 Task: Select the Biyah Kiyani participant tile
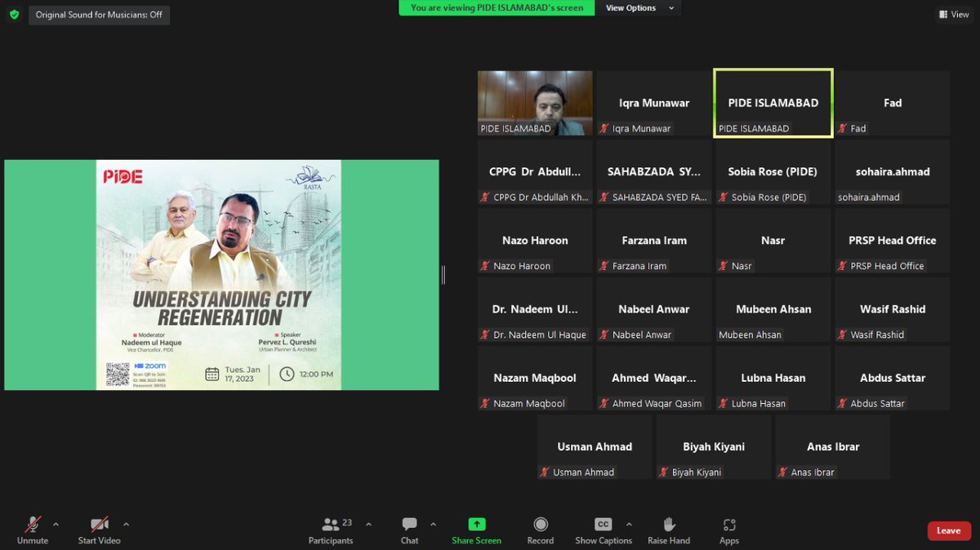coord(714,447)
